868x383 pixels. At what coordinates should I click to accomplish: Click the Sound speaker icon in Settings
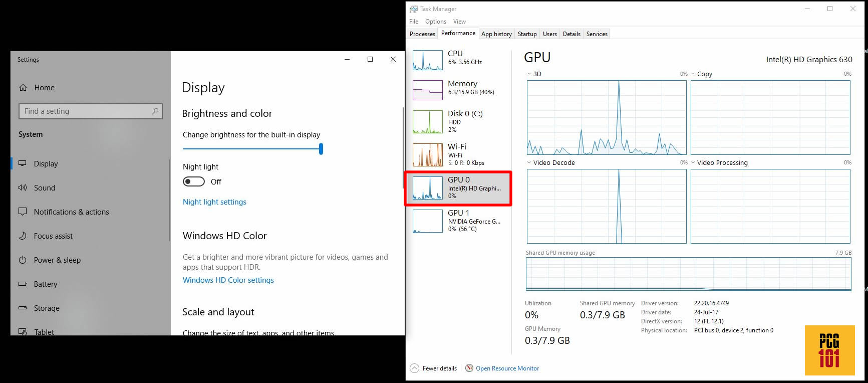click(23, 187)
